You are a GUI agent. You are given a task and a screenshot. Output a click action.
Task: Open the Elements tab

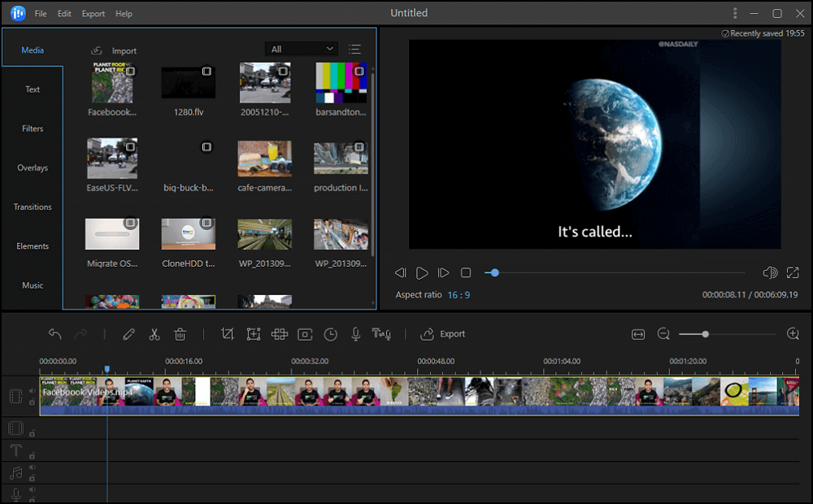click(x=33, y=245)
